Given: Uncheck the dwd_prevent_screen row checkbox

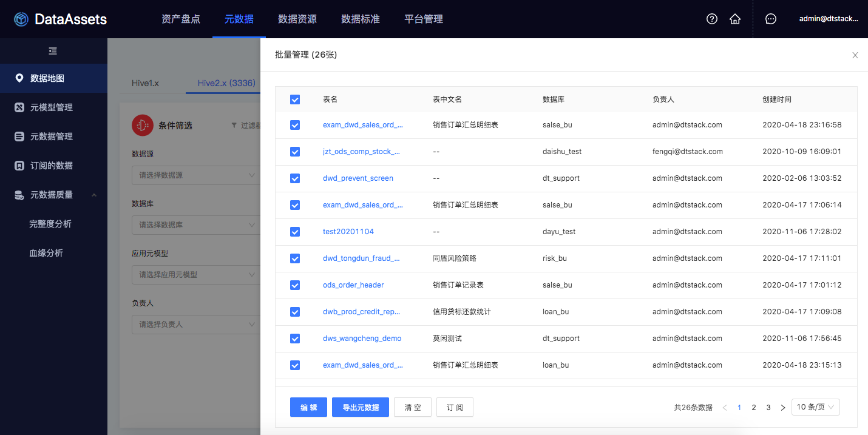Looking at the screenshot, I should 295,178.
